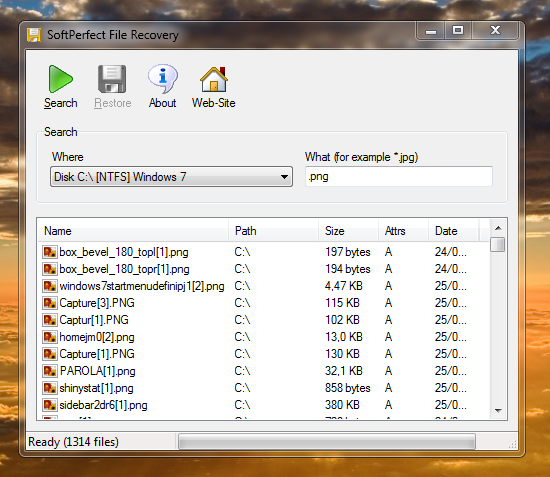Select file name Capture[1].PNG

[97, 354]
